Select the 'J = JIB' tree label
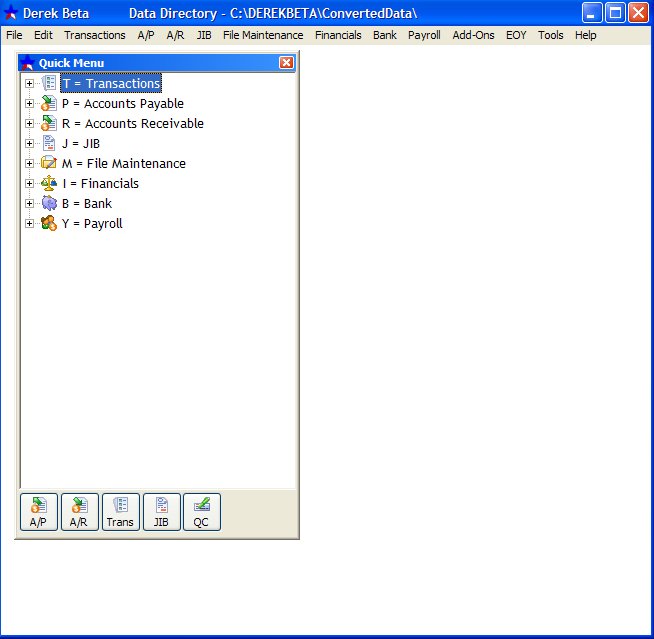Screen dimensions: 654x639 click(81, 143)
